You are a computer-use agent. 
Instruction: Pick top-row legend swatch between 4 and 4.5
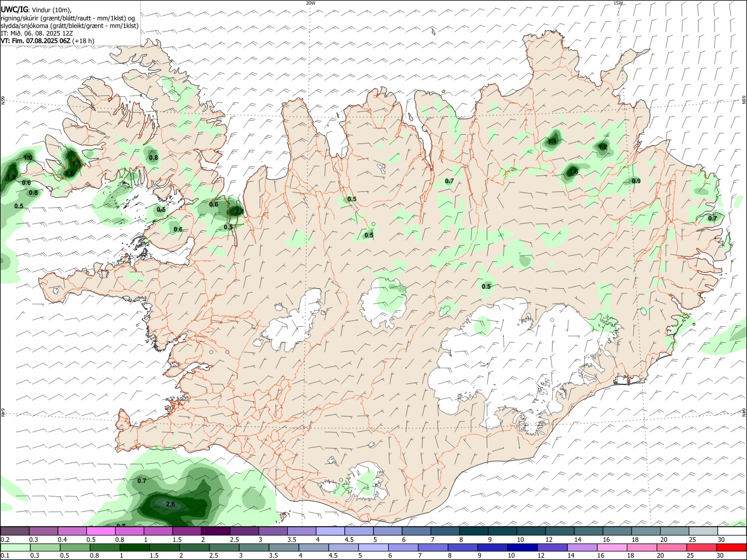[x=330, y=531]
